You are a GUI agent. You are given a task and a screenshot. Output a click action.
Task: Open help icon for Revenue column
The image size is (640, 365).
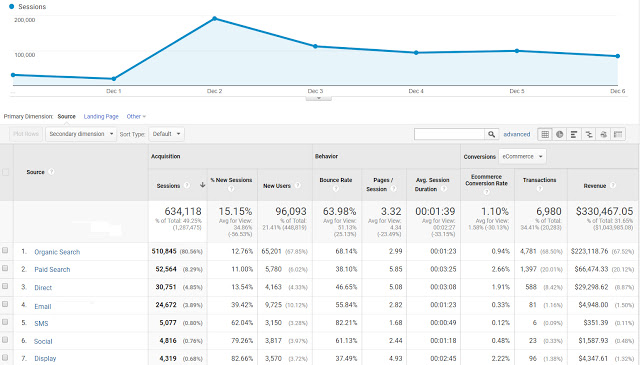(613, 185)
